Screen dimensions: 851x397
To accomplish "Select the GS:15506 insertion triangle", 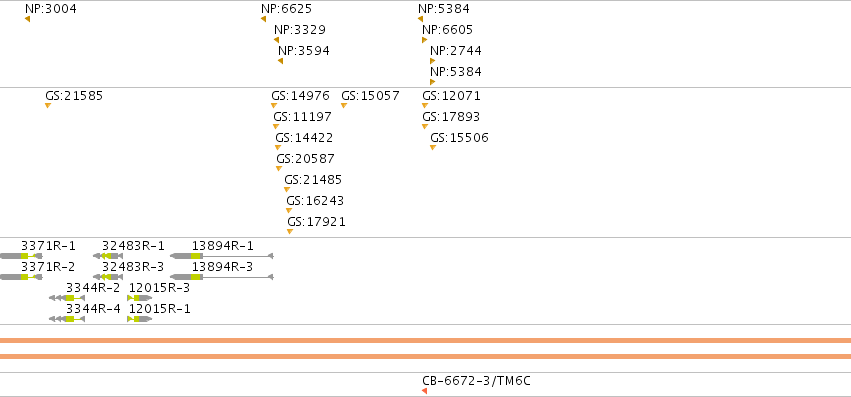I will 433,147.
